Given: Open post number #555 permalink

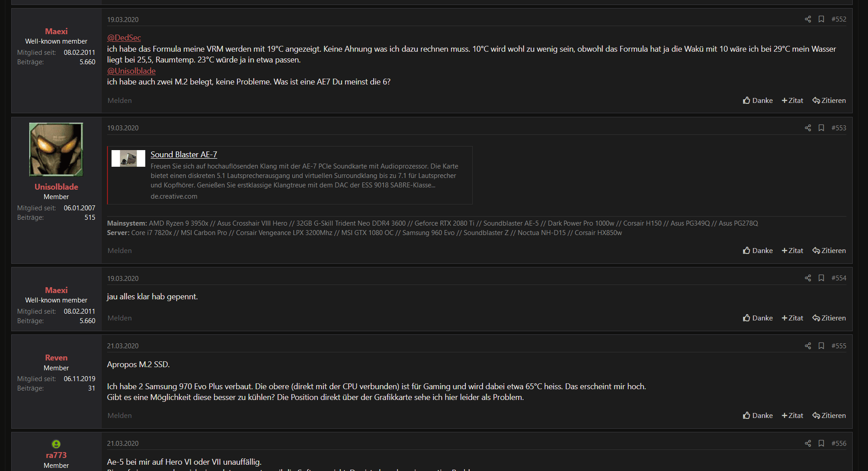Looking at the screenshot, I should (839, 346).
